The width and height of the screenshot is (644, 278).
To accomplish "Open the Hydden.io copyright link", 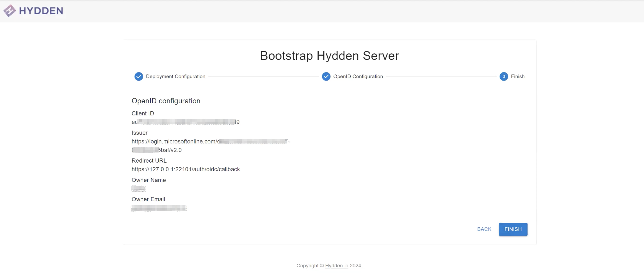I will [336, 265].
